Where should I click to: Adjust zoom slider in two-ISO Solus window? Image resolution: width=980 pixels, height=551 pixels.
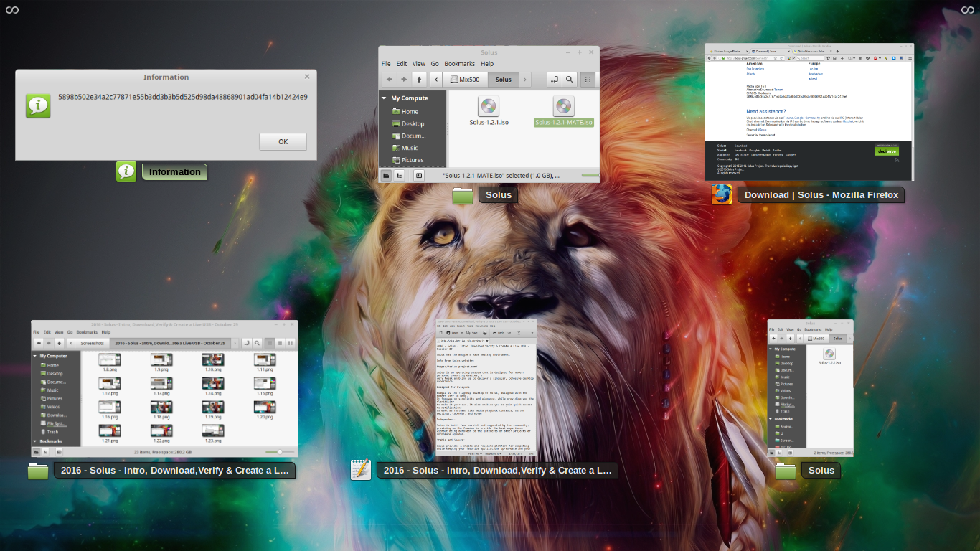pyautogui.click(x=590, y=174)
